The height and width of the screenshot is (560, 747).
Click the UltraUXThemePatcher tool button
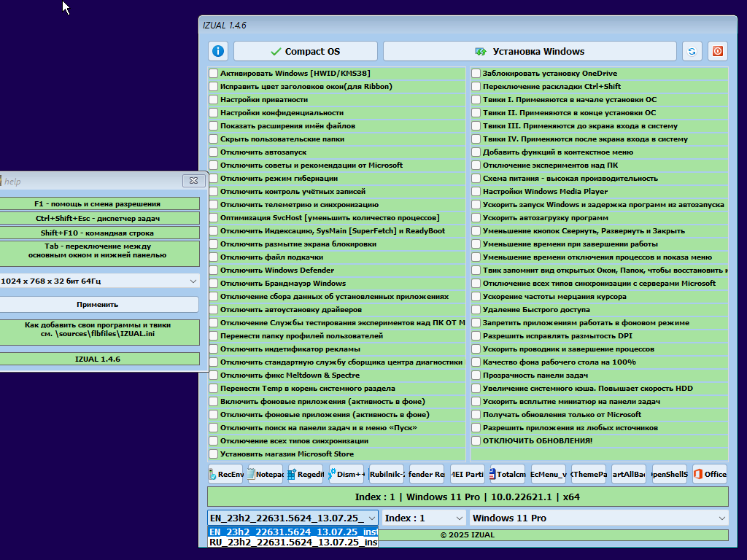589,474
